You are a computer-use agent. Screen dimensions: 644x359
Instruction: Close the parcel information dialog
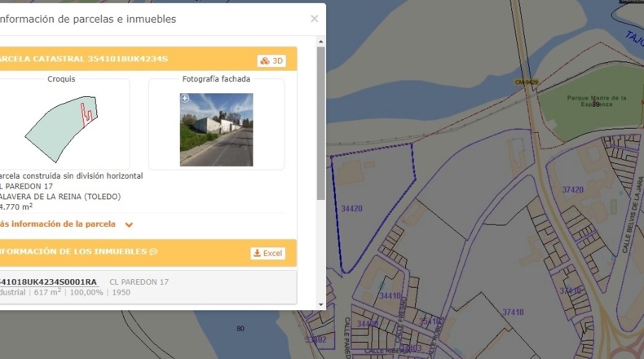pos(314,19)
